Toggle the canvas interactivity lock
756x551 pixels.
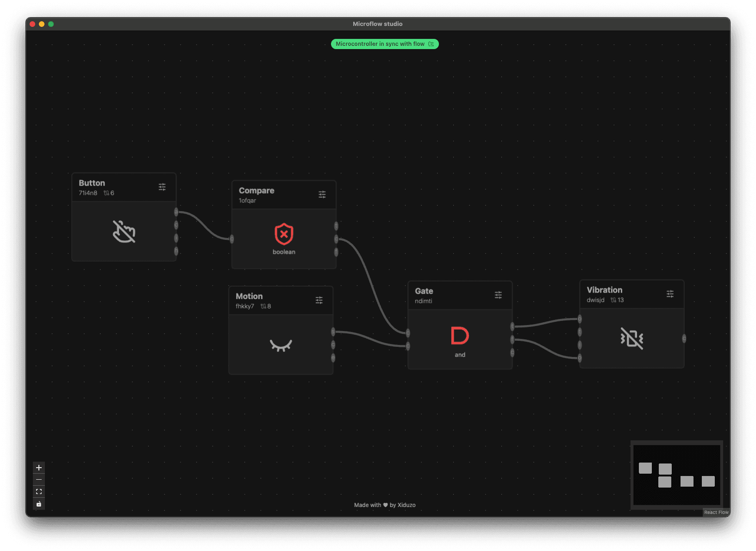(x=39, y=504)
